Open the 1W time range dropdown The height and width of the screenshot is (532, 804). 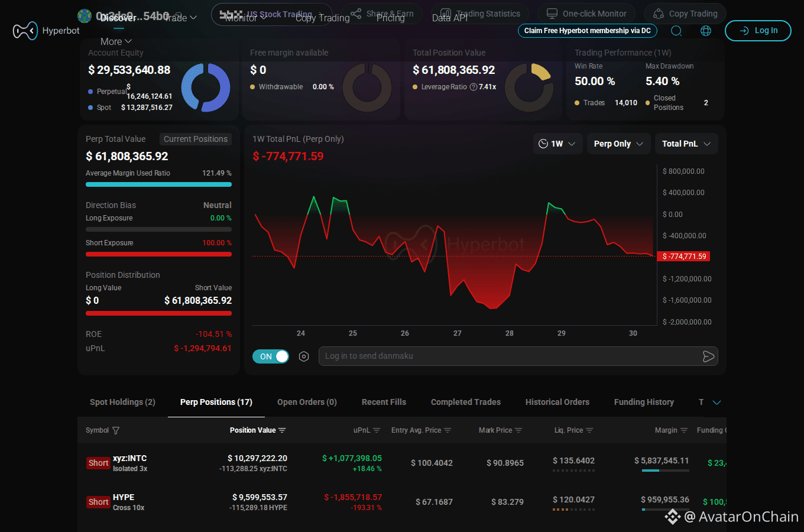[x=557, y=144]
